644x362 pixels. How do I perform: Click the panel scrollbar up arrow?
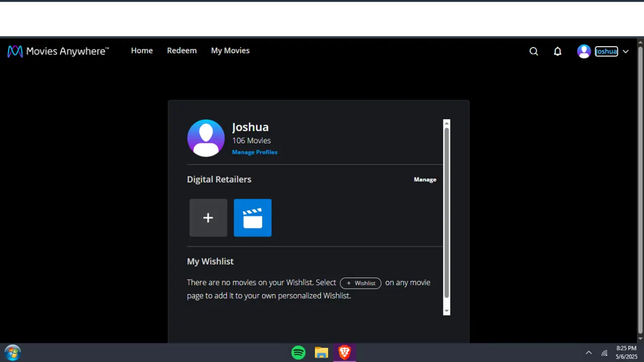pyautogui.click(x=446, y=123)
